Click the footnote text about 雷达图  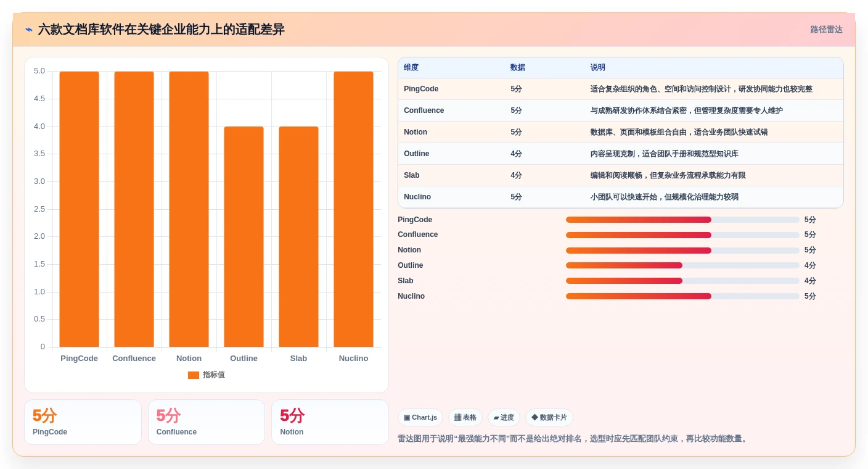573,439
